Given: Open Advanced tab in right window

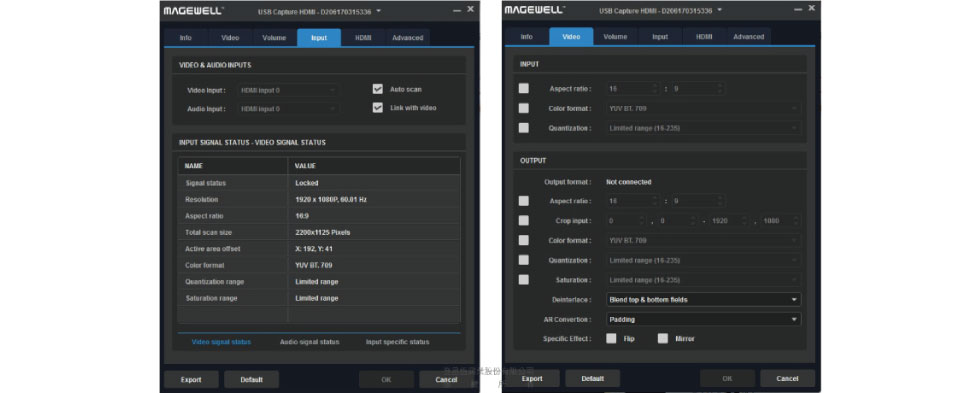Looking at the screenshot, I should 749,37.
